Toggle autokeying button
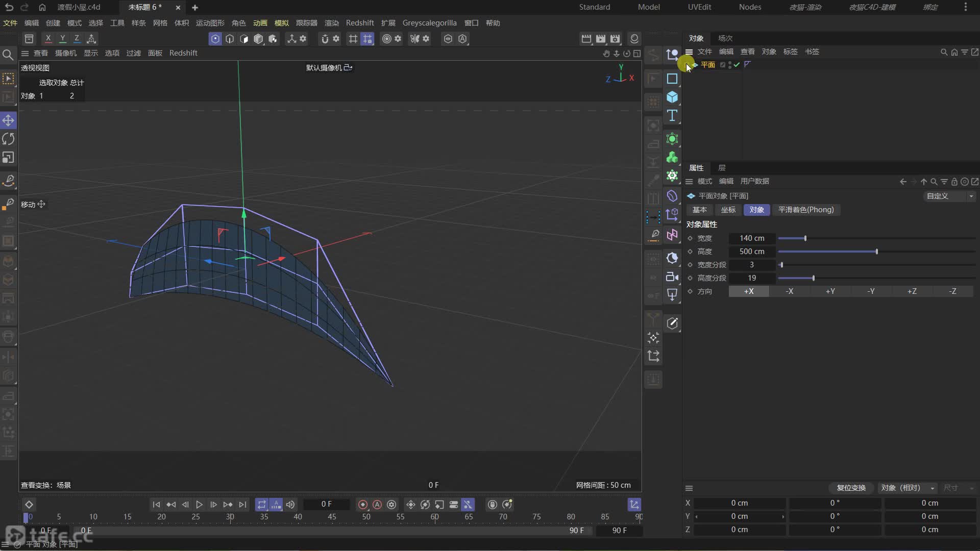Viewport: 980px width, 551px height. 377,505
